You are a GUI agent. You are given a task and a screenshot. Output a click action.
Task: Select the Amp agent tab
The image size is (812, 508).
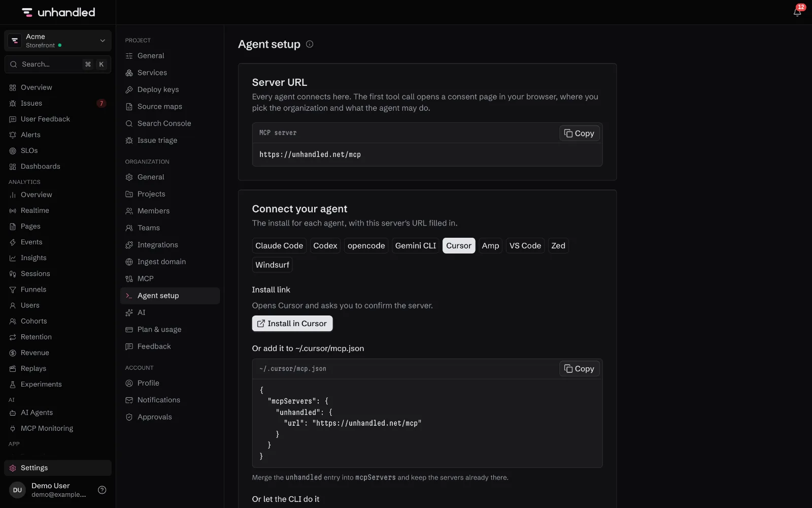click(490, 246)
